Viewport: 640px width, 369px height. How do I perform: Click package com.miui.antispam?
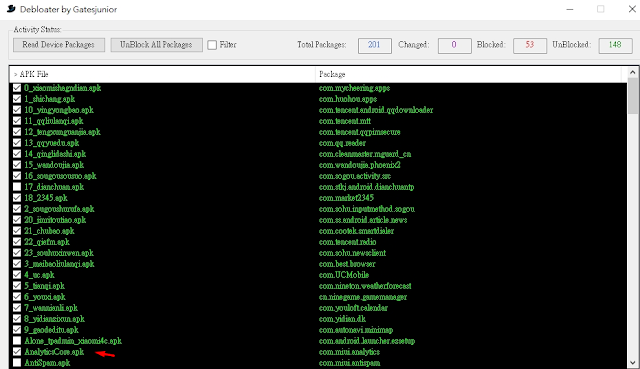point(349,362)
